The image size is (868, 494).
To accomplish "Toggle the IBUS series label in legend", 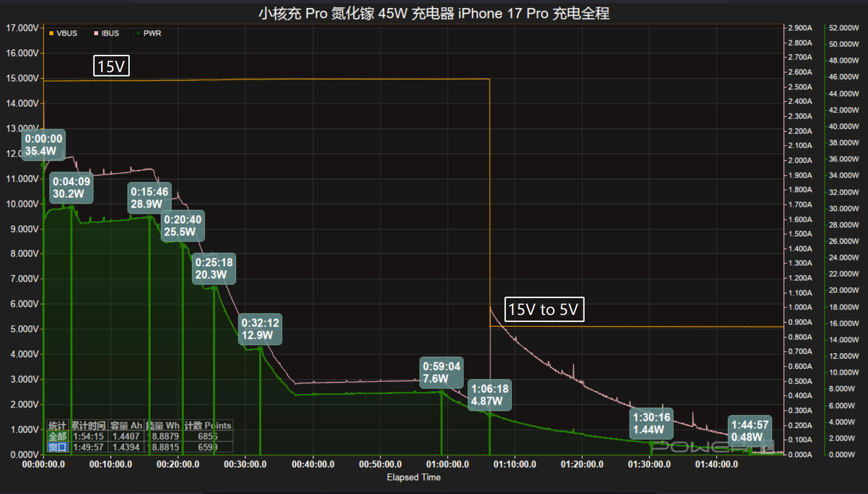I will point(110,33).
